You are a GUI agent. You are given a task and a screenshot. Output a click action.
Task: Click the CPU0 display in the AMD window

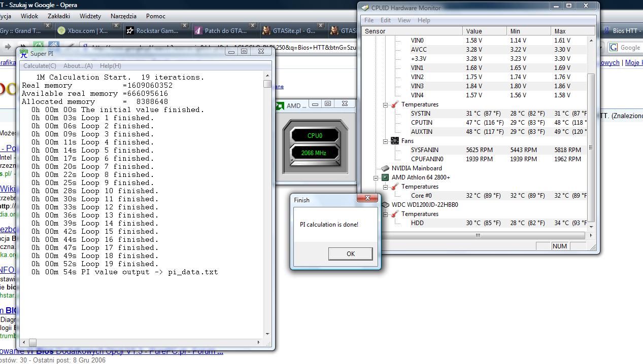point(315,136)
